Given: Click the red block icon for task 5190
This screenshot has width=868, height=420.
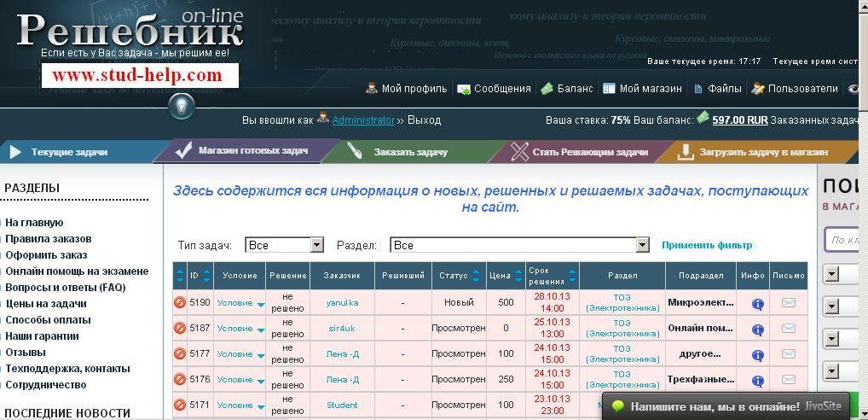Looking at the screenshot, I should pyautogui.click(x=179, y=302).
